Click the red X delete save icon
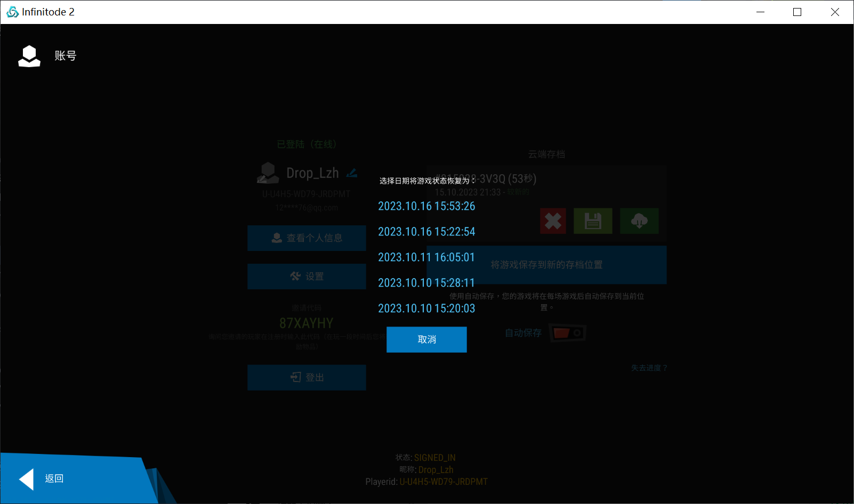The width and height of the screenshot is (854, 504). [x=553, y=221]
